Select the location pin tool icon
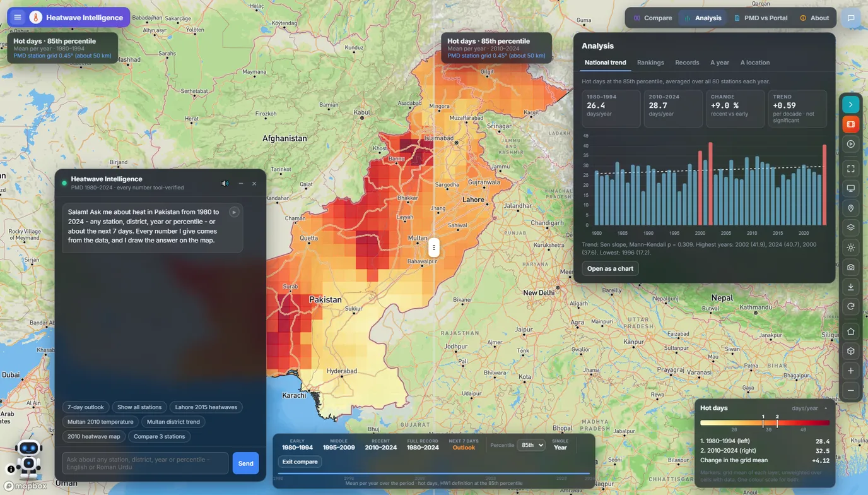This screenshot has height=495, width=868. pyautogui.click(x=850, y=208)
